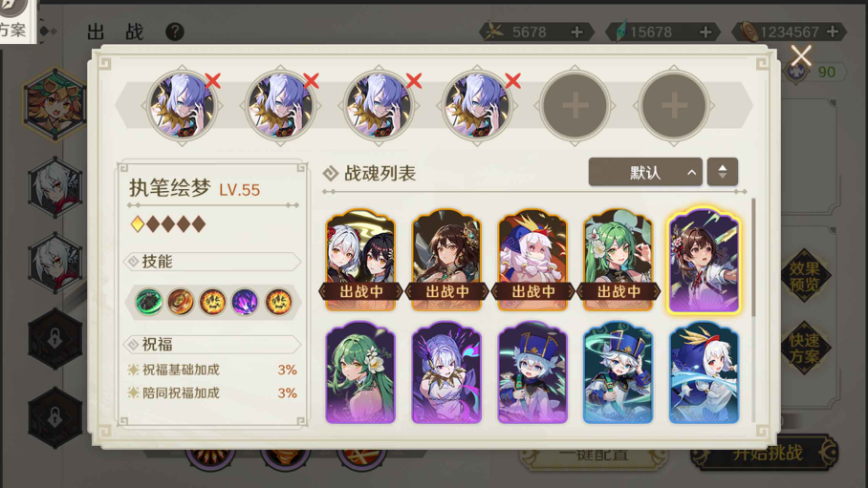The image size is (868, 488).
Task: Select the orange-haired hexagon avatar on sidebar
Action: 54,105
